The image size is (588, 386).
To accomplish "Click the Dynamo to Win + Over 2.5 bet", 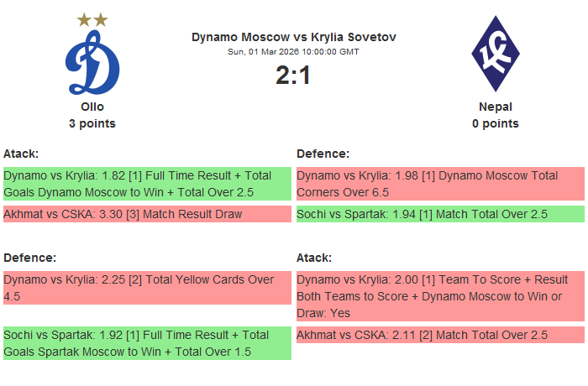I will click(x=147, y=184).
